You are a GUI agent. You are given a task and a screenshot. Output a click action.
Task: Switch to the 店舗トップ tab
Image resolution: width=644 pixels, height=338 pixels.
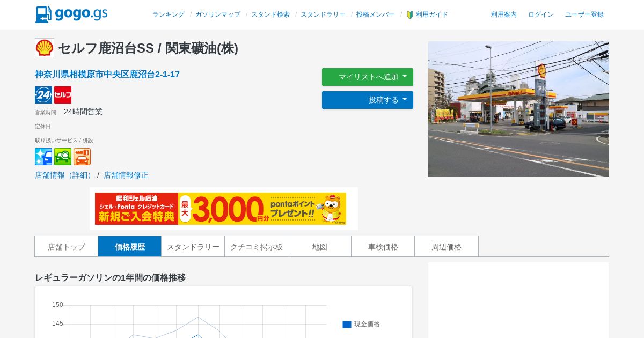pyautogui.click(x=67, y=246)
